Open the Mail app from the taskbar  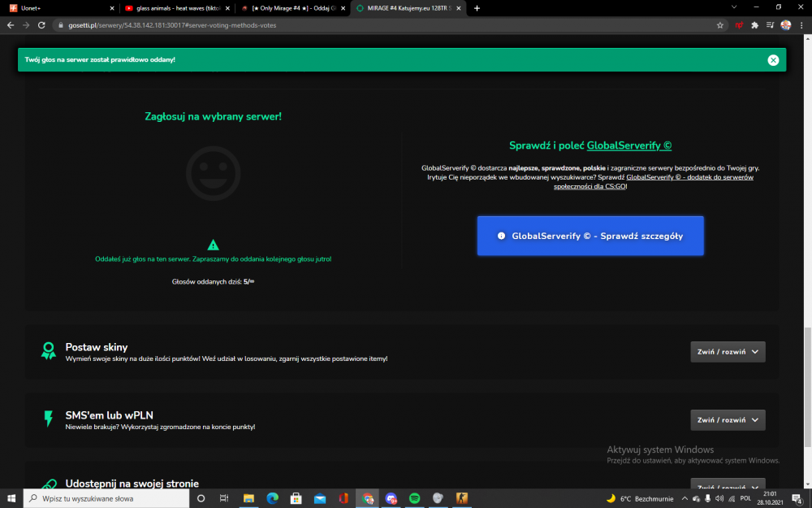pyautogui.click(x=320, y=498)
